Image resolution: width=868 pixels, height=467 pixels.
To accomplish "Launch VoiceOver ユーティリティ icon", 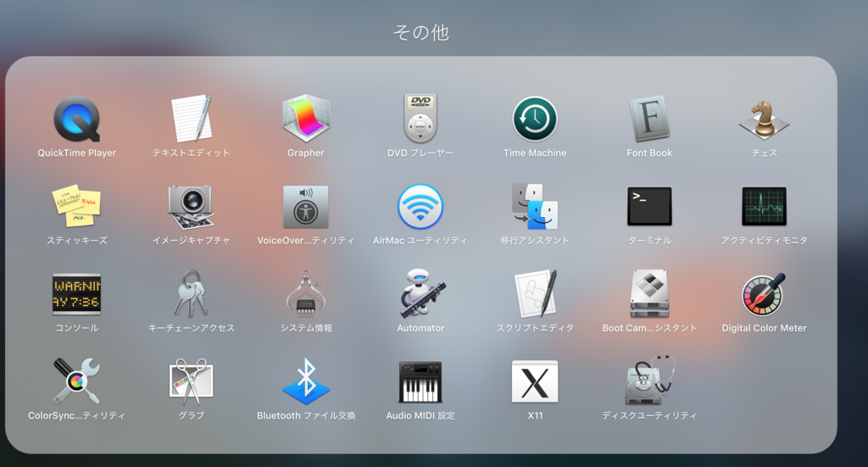I will [305, 207].
